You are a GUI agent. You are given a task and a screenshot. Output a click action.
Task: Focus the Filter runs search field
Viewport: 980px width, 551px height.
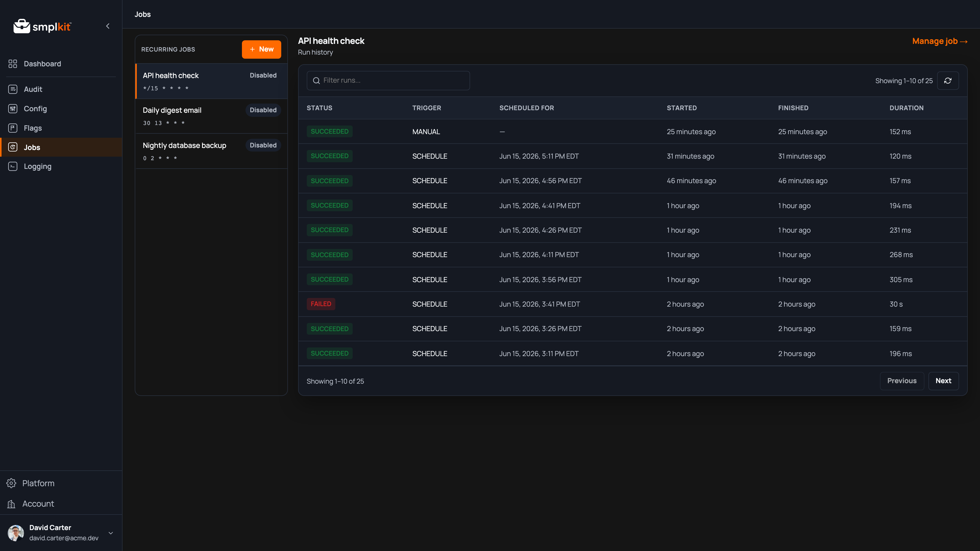(x=388, y=81)
